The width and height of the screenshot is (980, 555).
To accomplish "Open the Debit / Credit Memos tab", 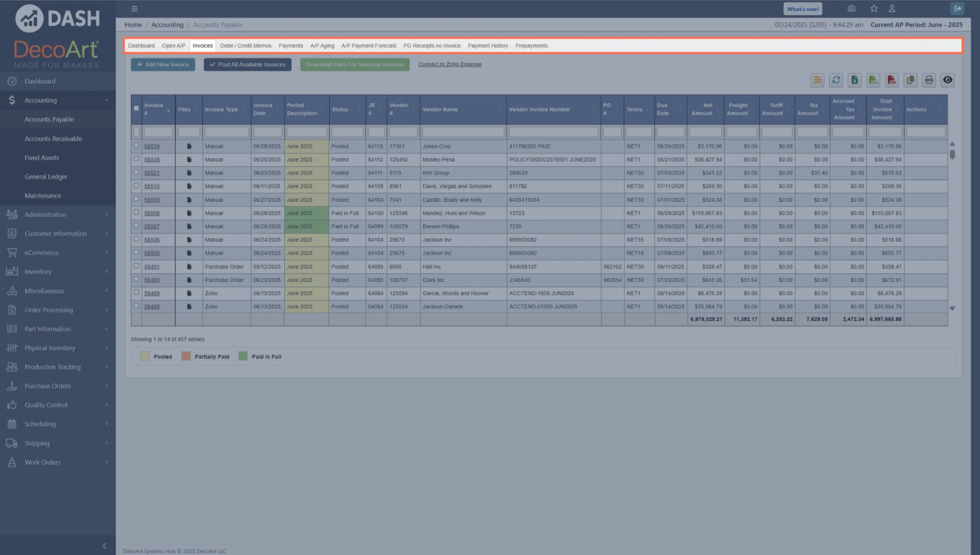I will click(x=245, y=46).
